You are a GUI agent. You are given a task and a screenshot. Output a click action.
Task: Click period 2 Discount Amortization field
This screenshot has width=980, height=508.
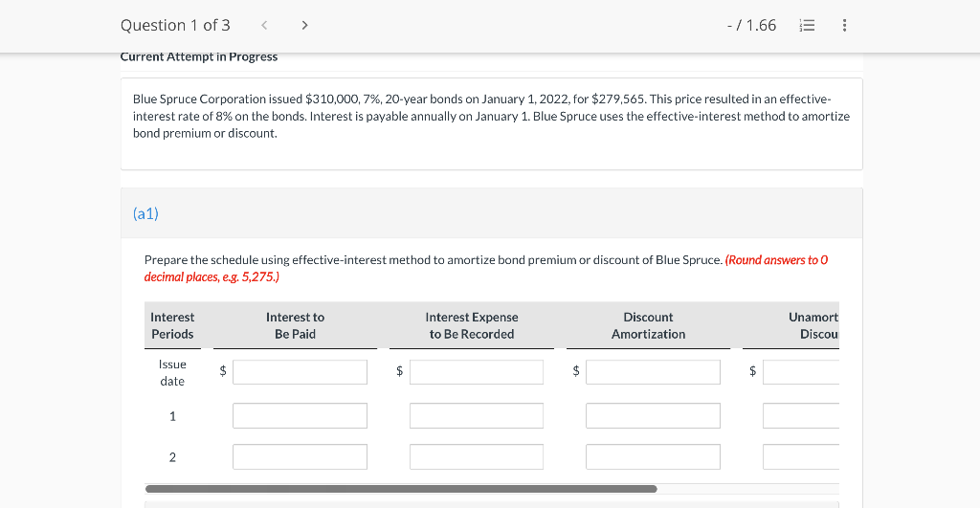point(653,456)
